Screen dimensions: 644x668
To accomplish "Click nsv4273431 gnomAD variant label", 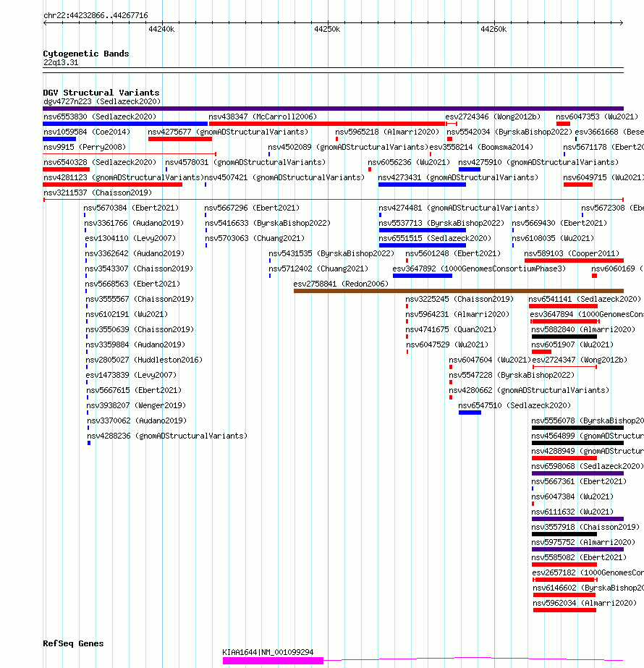I will tap(458, 177).
